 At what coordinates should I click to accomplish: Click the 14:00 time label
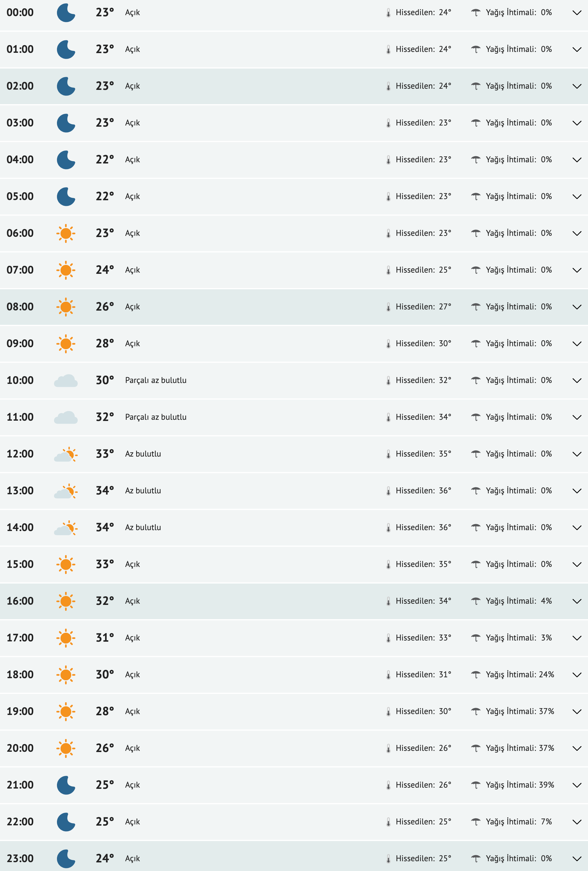[x=20, y=527]
